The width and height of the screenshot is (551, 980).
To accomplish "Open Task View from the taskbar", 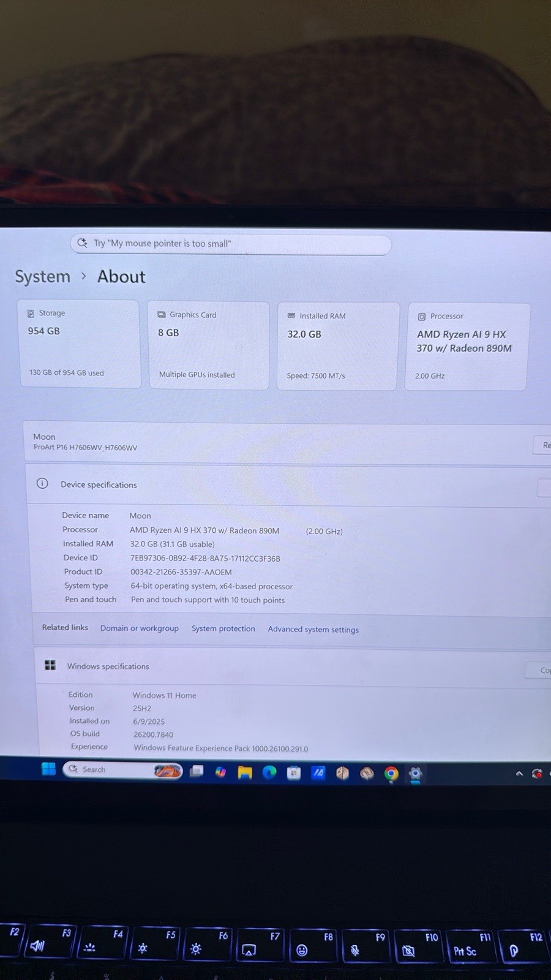I will [x=197, y=771].
